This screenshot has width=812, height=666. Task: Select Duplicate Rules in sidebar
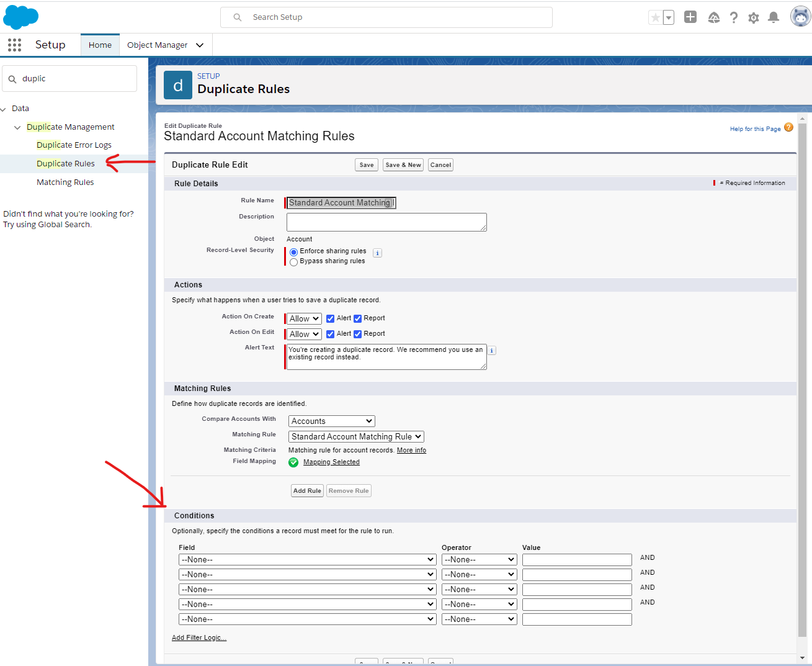click(66, 163)
